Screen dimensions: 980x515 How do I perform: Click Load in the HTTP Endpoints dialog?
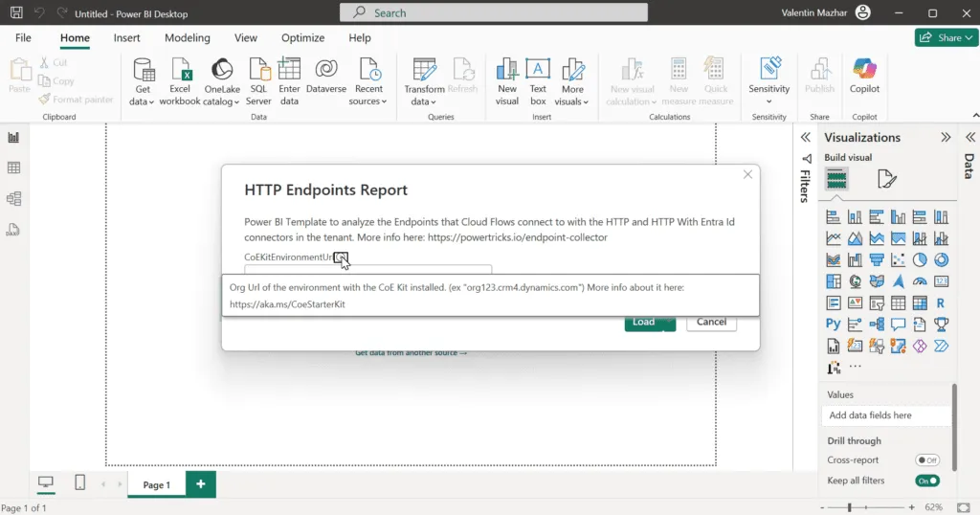pos(643,323)
